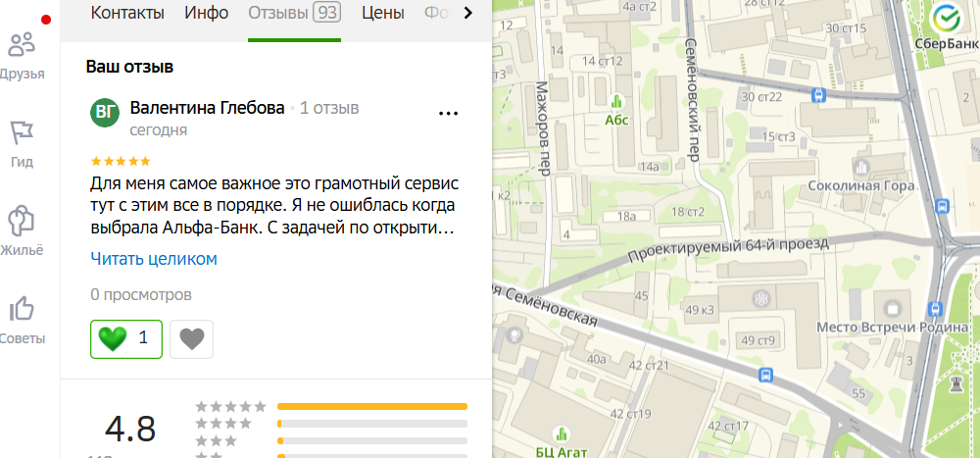Click building label 30 ст15 on map

[x=846, y=28]
